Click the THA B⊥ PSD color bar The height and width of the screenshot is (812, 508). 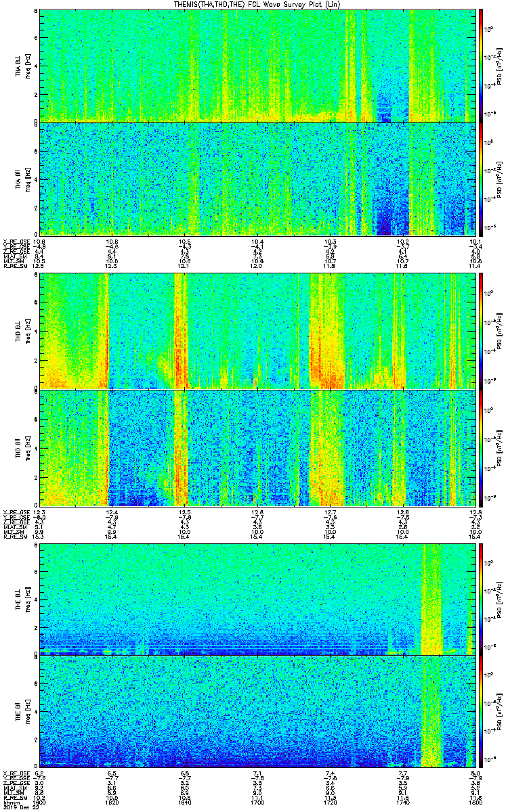tap(482, 65)
